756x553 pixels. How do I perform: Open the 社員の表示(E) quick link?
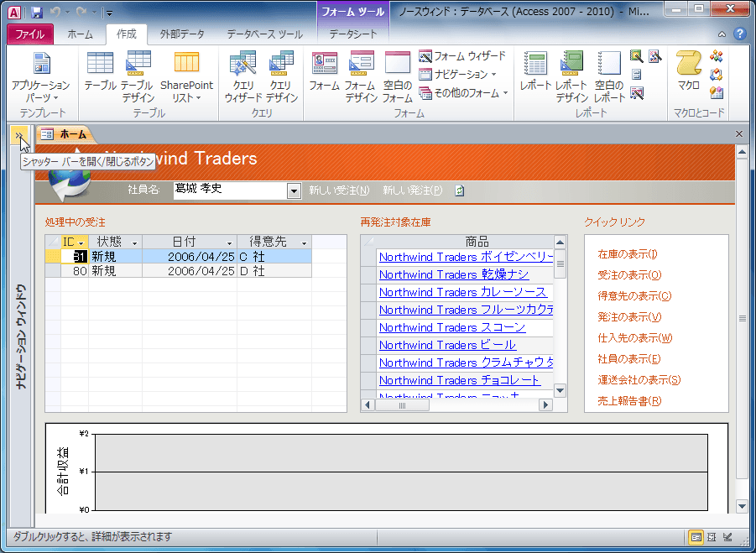628,359
